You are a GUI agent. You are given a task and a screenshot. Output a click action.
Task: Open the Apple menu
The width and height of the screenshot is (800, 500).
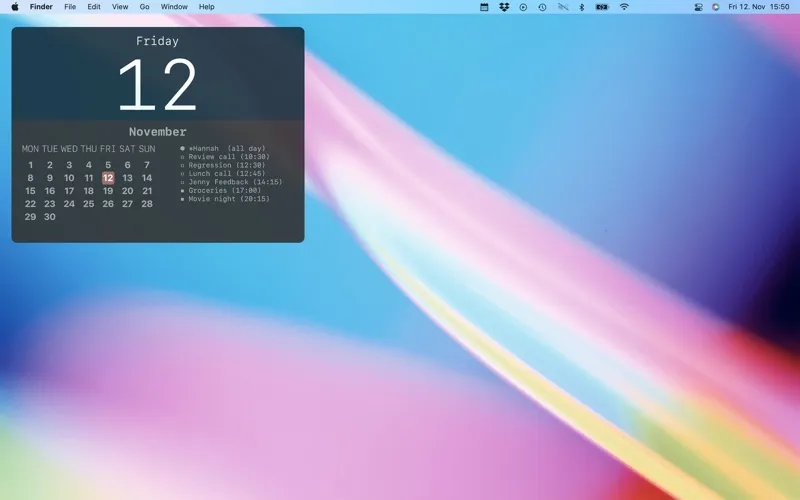(15, 7)
